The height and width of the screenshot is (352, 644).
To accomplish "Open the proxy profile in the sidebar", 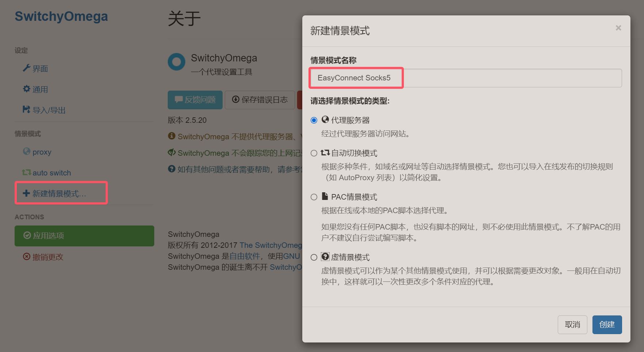I will point(41,152).
